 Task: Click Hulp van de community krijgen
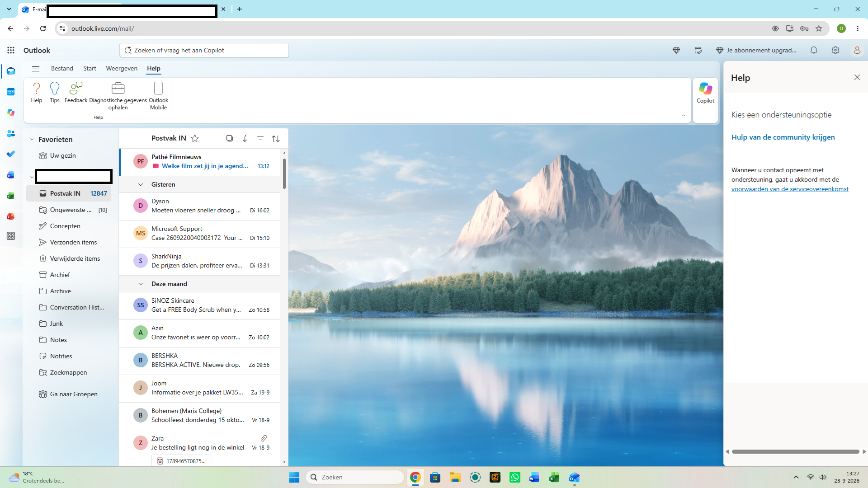[x=783, y=137]
